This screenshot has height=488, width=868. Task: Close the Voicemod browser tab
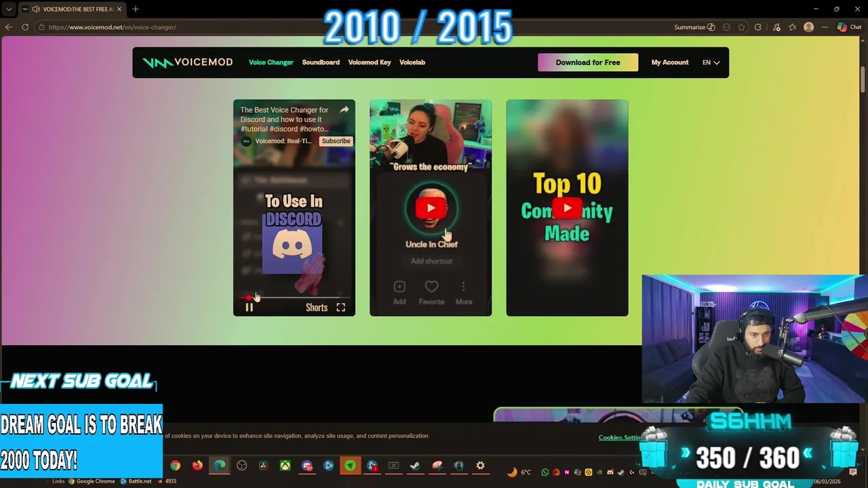click(119, 9)
